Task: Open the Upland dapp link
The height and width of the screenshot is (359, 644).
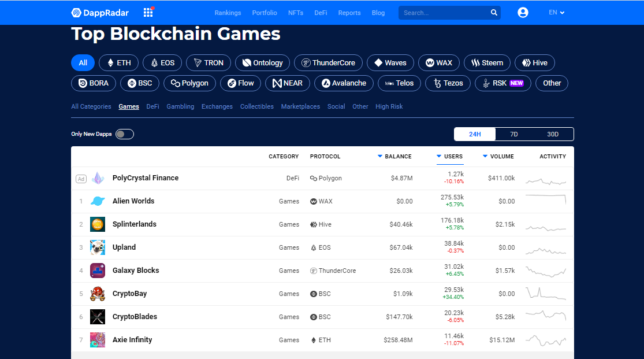Action: click(124, 247)
